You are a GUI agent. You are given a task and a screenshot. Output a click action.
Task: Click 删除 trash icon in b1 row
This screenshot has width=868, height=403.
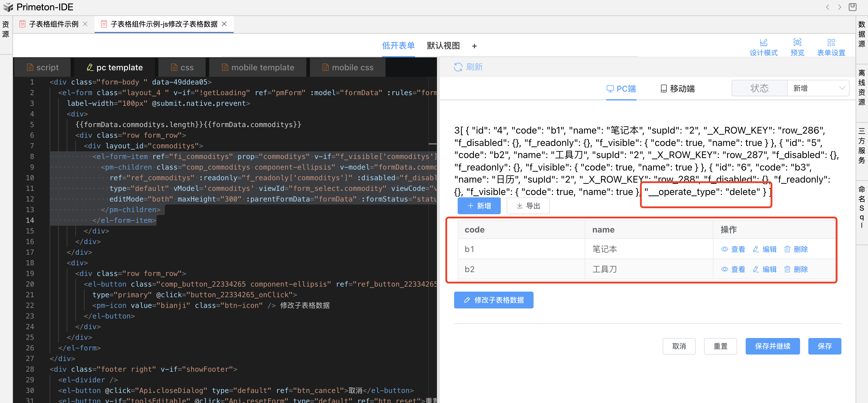[x=787, y=249]
